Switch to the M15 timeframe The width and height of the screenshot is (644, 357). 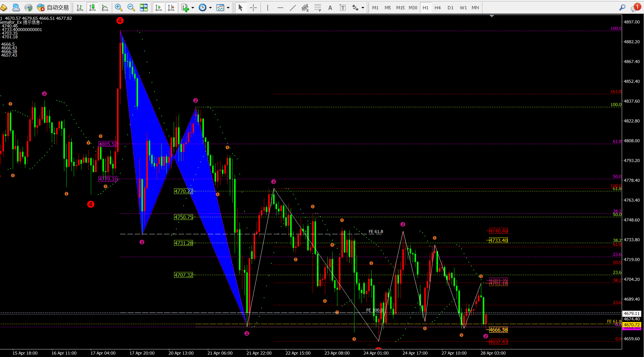click(400, 8)
